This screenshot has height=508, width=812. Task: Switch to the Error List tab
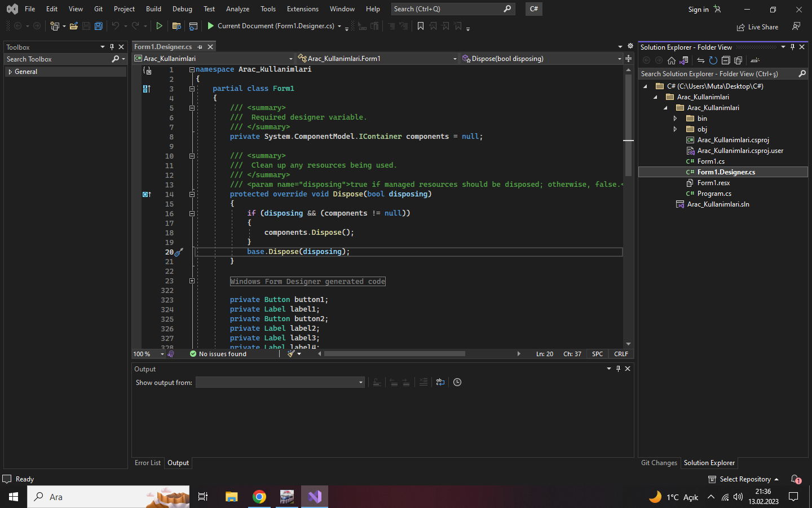(147, 463)
